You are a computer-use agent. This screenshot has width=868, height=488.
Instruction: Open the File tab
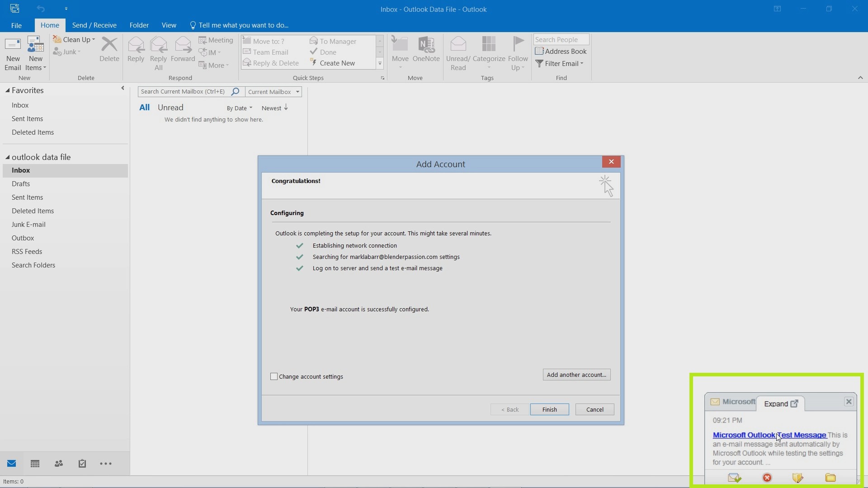tap(16, 25)
